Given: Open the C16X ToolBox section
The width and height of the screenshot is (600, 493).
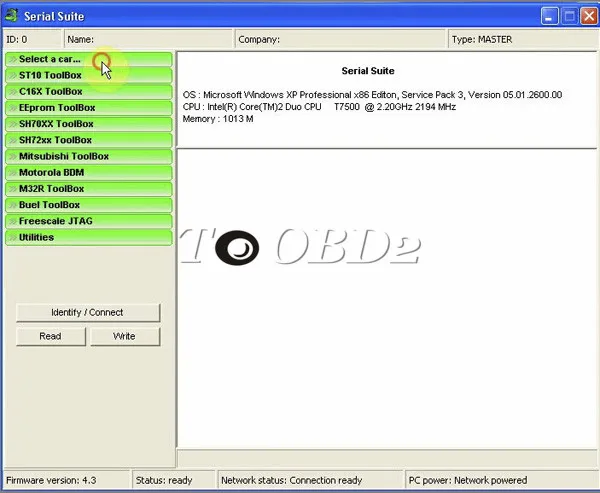Looking at the screenshot, I should (x=89, y=91).
